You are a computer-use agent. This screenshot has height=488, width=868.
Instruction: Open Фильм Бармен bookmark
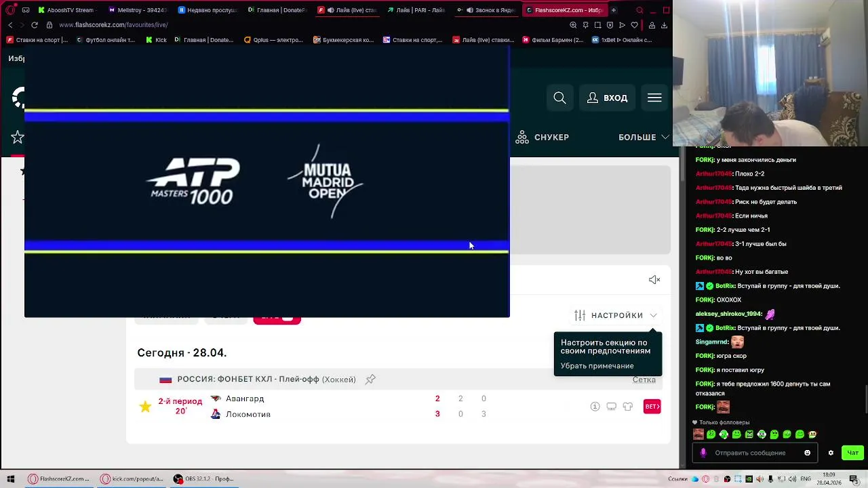pos(552,40)
